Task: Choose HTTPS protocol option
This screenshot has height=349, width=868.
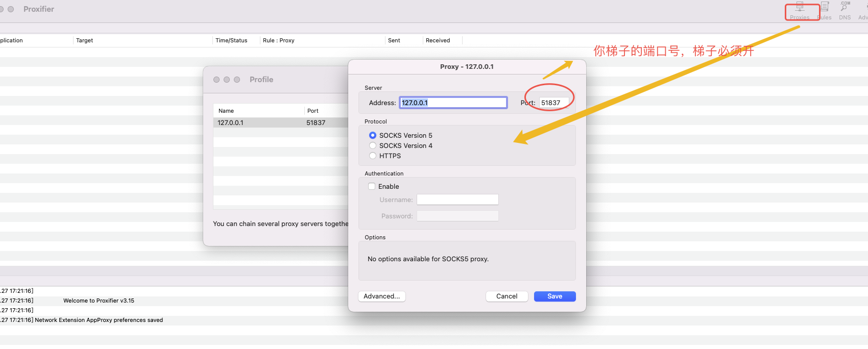Action: tap(373, 156)
